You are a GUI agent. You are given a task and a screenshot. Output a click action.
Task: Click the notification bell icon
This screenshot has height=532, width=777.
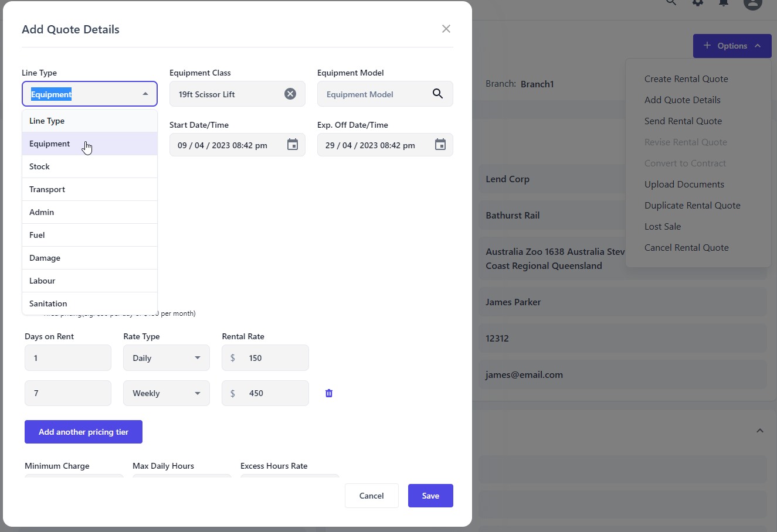(x=724, y=2)
